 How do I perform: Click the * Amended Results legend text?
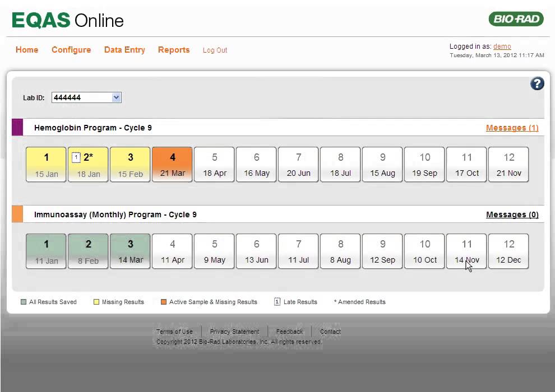[359, 302]
